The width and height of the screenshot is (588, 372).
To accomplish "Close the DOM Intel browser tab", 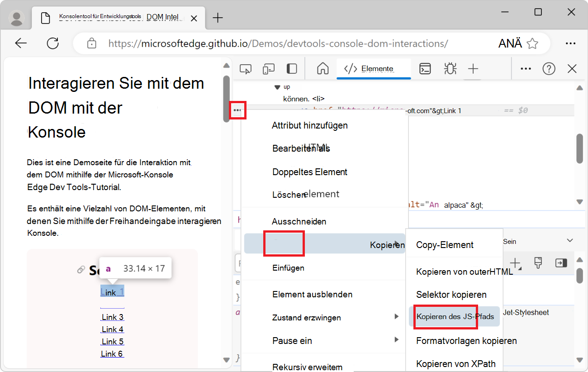I will point(194,18).
